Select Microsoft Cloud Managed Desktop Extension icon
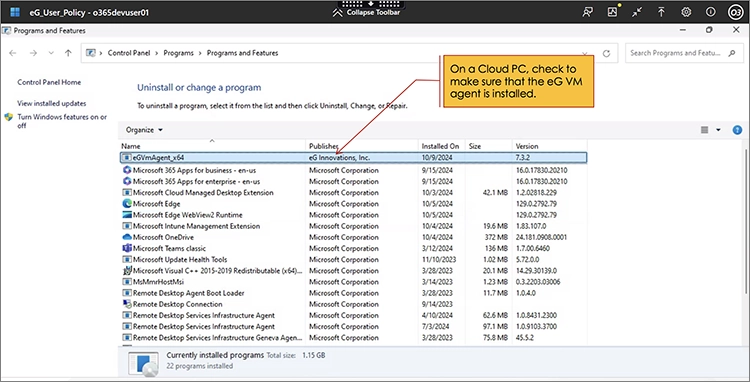Screen dimensions: 750x382 [127, 193]
